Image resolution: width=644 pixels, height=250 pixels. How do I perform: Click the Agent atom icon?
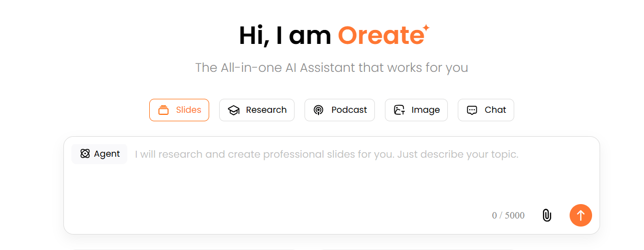(x=85, y=154)
